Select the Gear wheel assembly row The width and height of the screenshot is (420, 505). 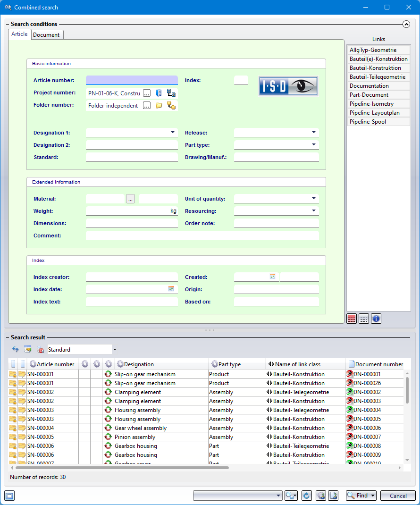[206, 428]
